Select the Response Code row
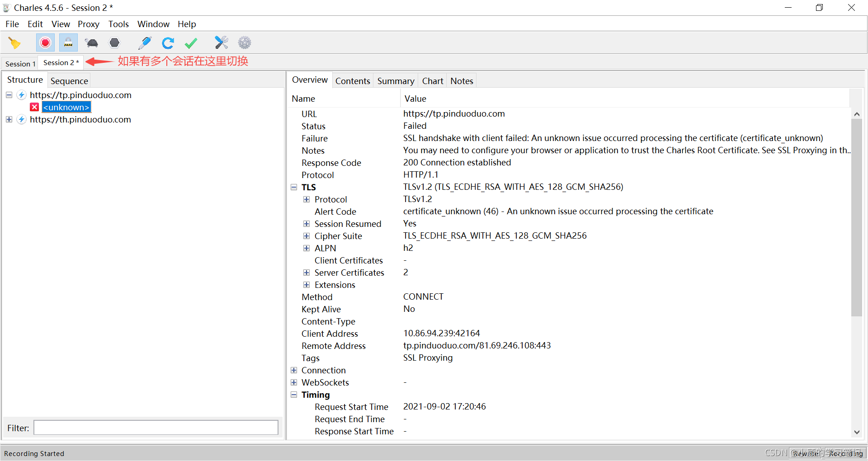 [x=570, y=163]
